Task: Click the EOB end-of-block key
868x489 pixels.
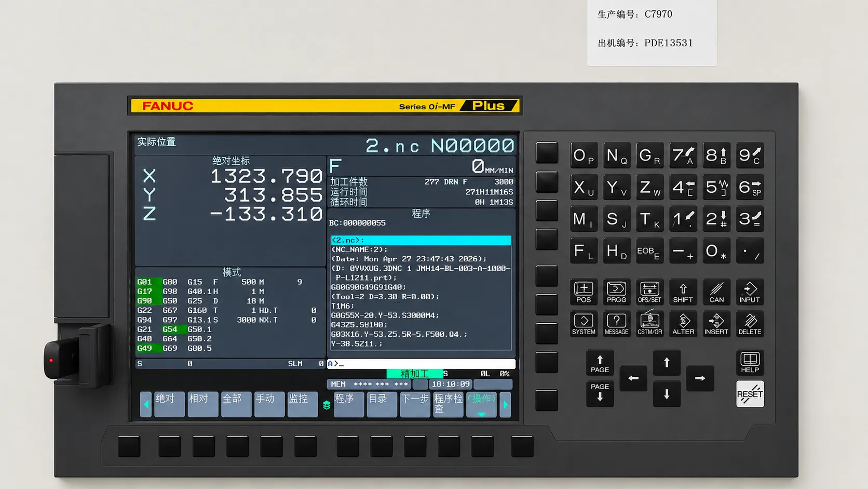Action: [x=650, y=251]
